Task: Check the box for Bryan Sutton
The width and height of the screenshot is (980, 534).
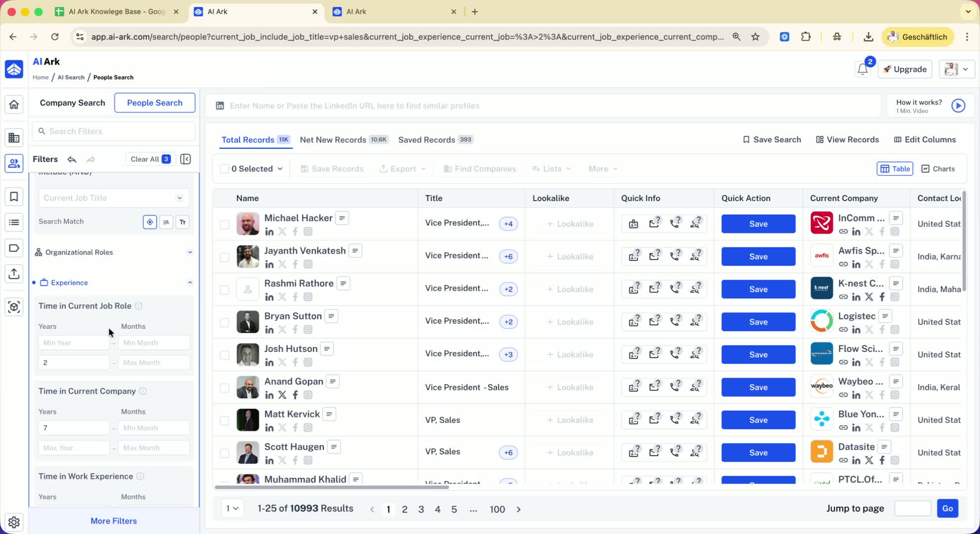Action: point(224,322)
